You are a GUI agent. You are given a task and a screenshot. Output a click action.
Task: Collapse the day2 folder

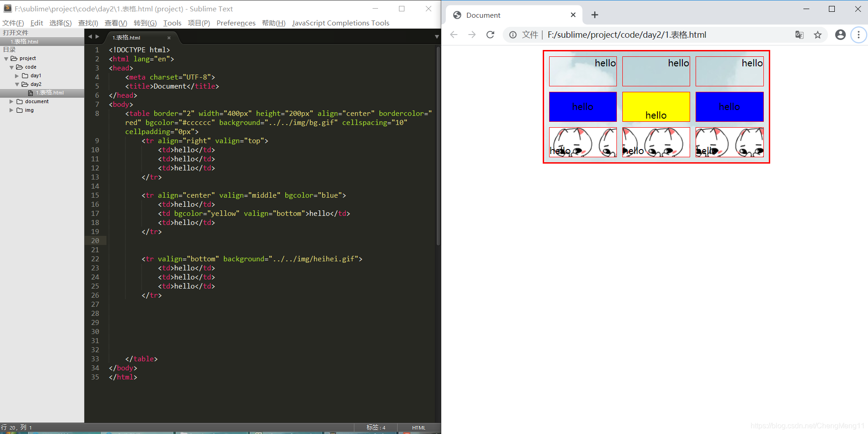(x=17, y=85)
